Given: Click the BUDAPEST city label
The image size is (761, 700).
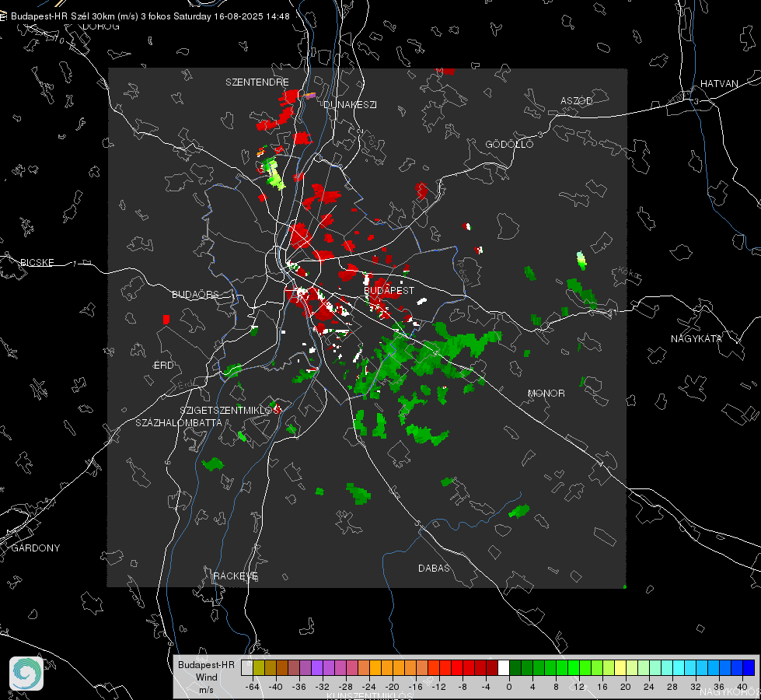Looking at the screenshot, I should tap(389, 290).
